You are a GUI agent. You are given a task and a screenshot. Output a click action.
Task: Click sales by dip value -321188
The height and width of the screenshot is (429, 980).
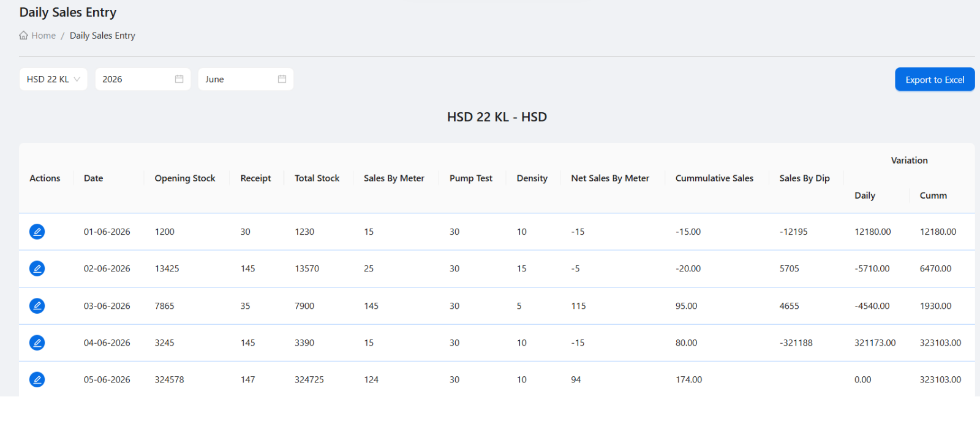tap(796, 343)
